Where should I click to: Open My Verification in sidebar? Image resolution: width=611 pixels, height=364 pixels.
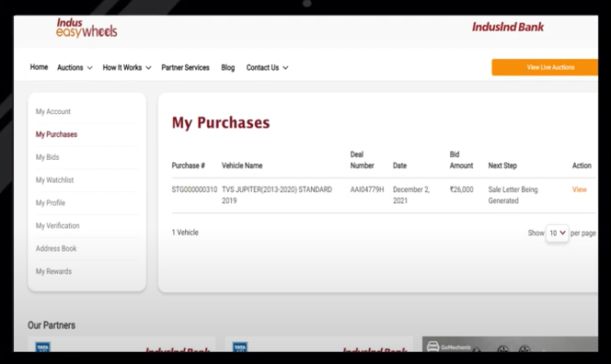click(x=58, y=226)
